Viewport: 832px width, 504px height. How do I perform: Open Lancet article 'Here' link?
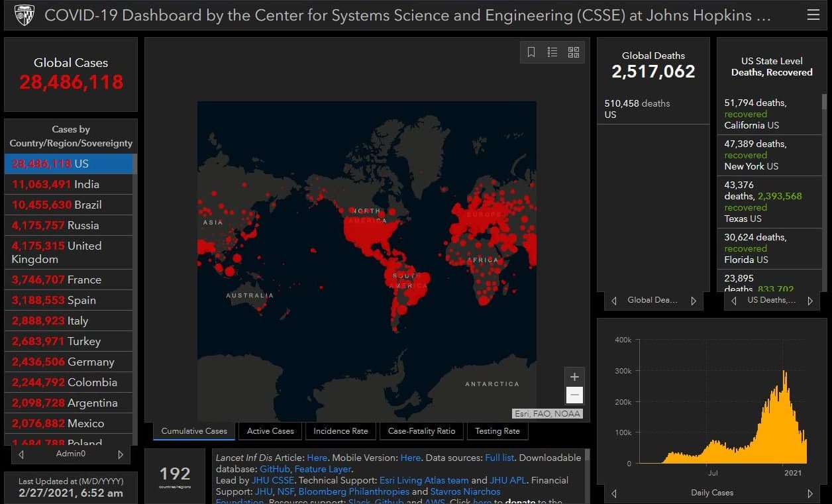tap(317, 458)
